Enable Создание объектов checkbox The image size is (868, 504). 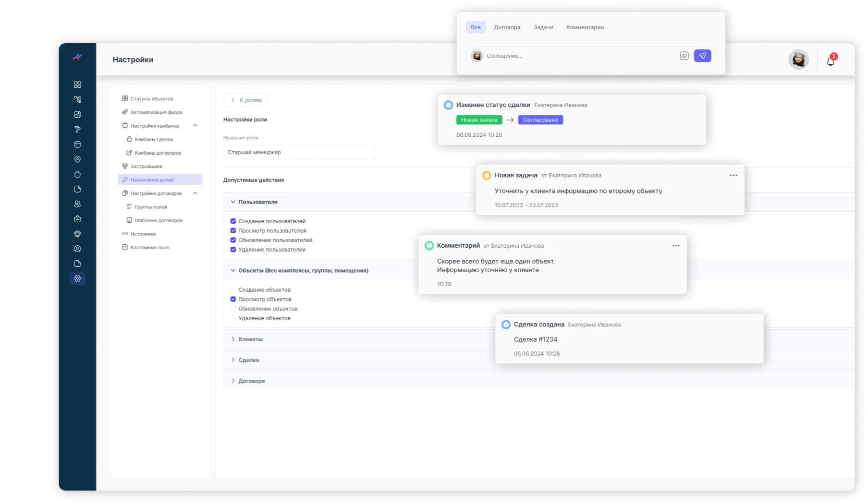(x=233, y=290)
